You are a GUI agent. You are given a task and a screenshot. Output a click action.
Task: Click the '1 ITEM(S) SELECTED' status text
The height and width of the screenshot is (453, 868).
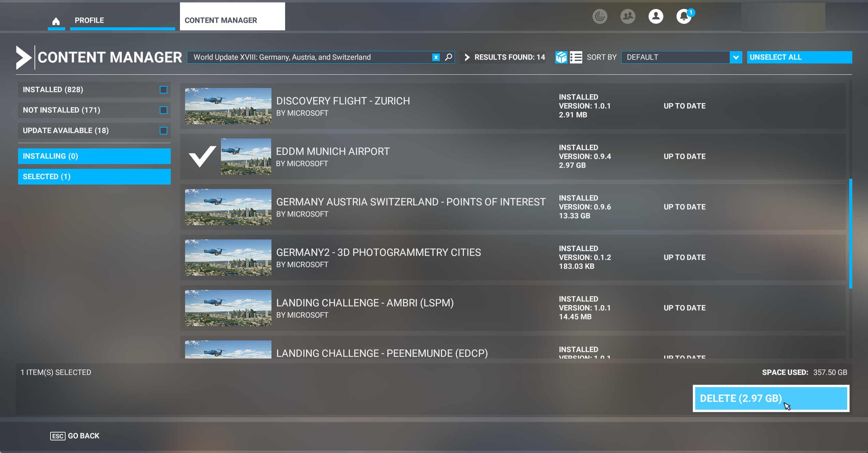point(56,372)
